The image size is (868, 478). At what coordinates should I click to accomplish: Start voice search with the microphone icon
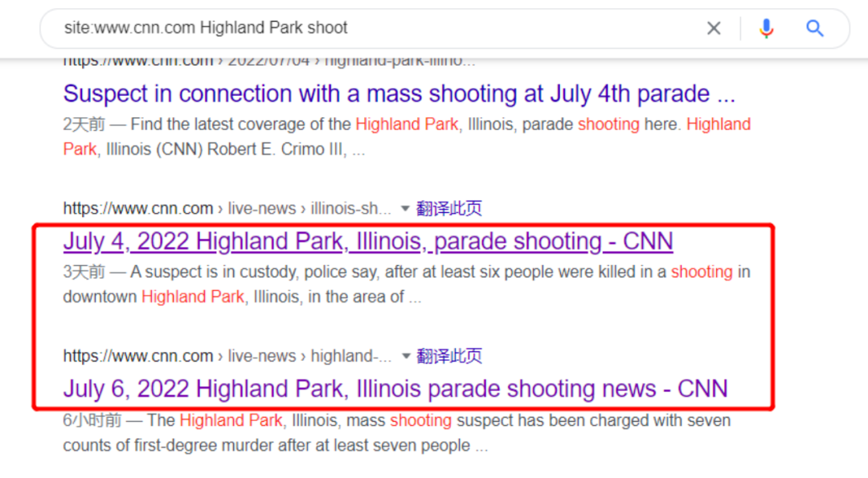pos(766,29)
